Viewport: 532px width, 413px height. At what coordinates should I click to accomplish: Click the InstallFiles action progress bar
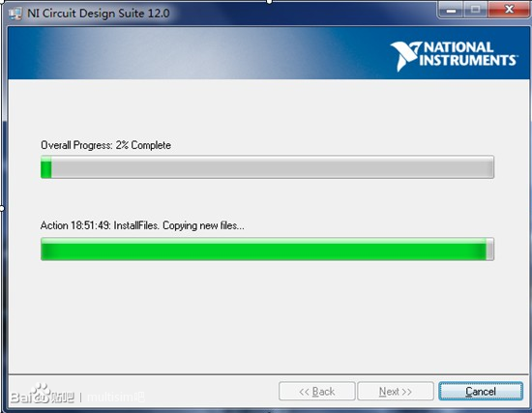(x=267, y=250)
